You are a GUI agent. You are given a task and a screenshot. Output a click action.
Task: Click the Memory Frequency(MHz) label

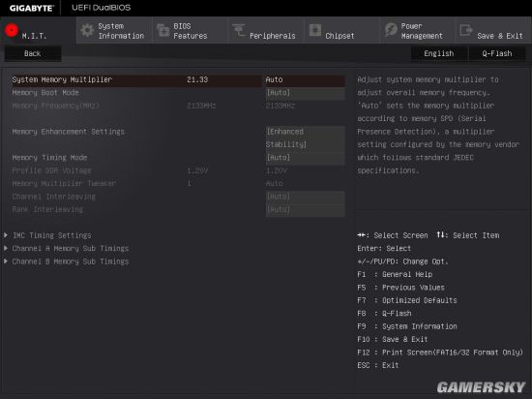click(x=56, y=106)
